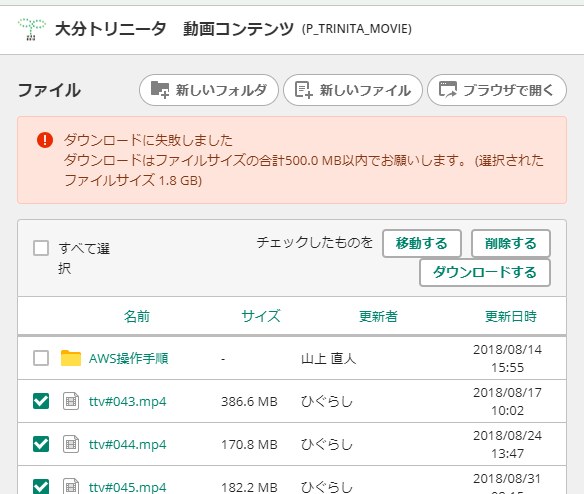The width and height of the screenshot is (584, 494).
Task: Check the AWS操作手順 folder checkbox
Action: 41,358
